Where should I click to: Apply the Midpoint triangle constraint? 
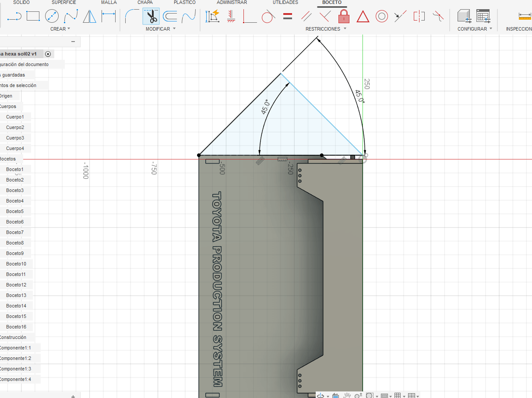pyautogui.click(x=363, y=17)
